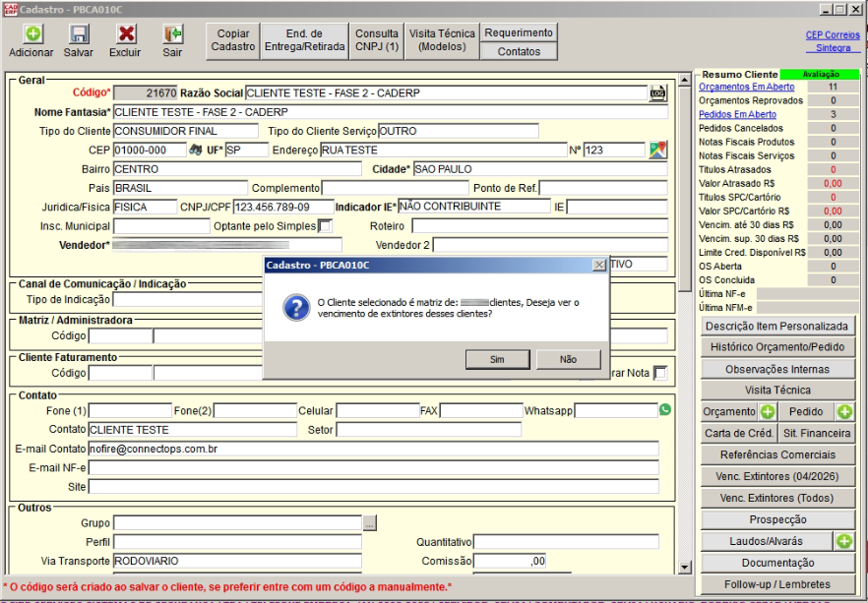Click the Razão Social input field
This screenshot has width=868, height=603.
446,92
